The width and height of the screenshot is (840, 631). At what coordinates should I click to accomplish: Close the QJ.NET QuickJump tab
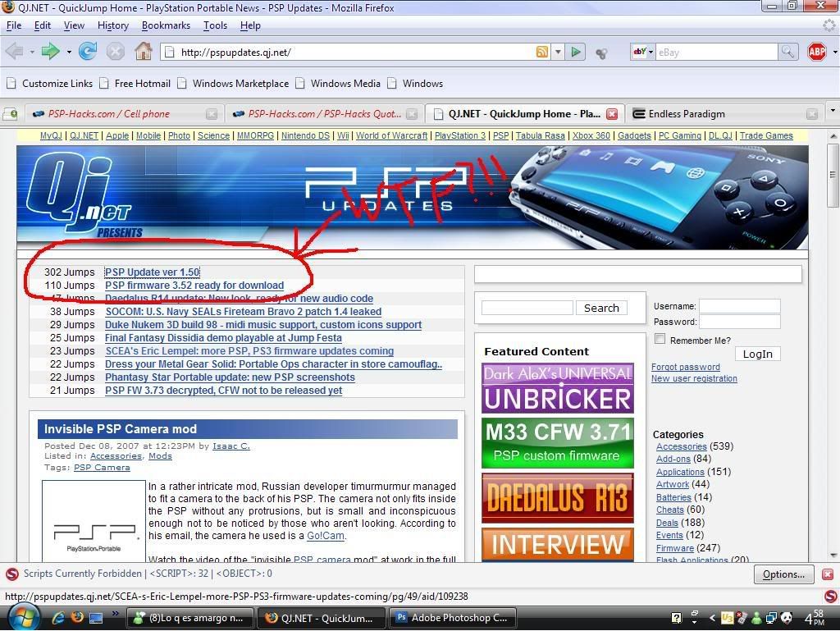pyautogui.click(x=612, y=114)
